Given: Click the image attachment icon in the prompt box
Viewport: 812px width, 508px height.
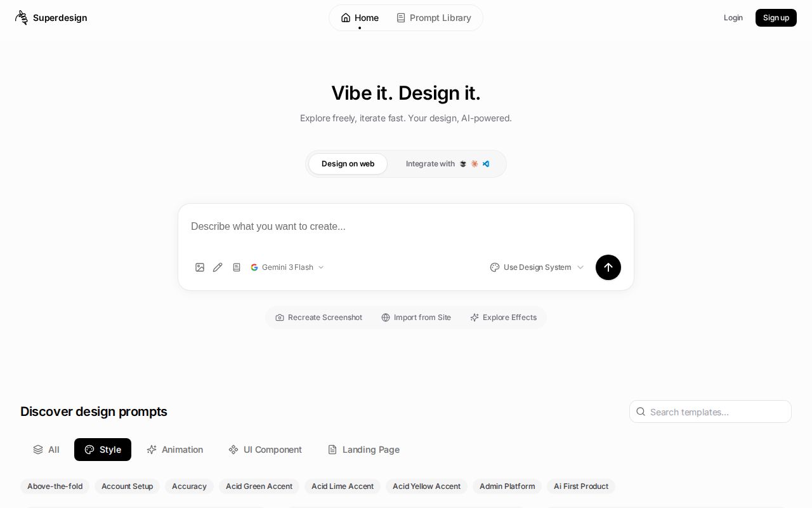Looking at the screenshot, I should 200,267.
